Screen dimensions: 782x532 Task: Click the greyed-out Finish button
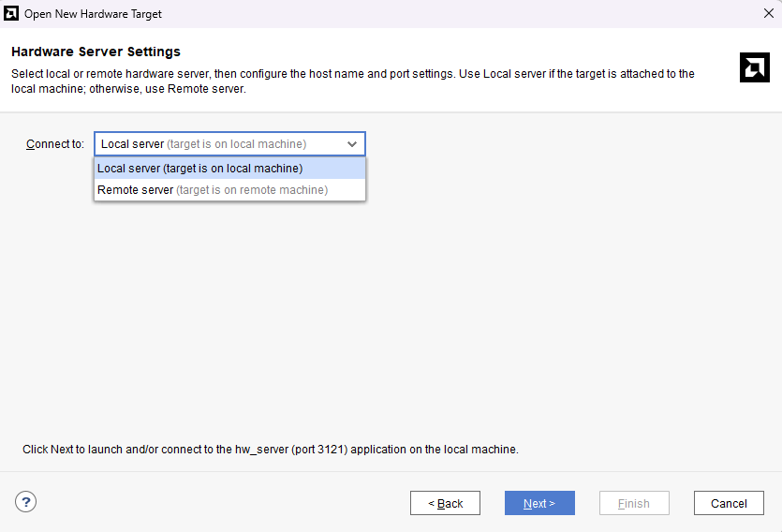click(634, 503)
